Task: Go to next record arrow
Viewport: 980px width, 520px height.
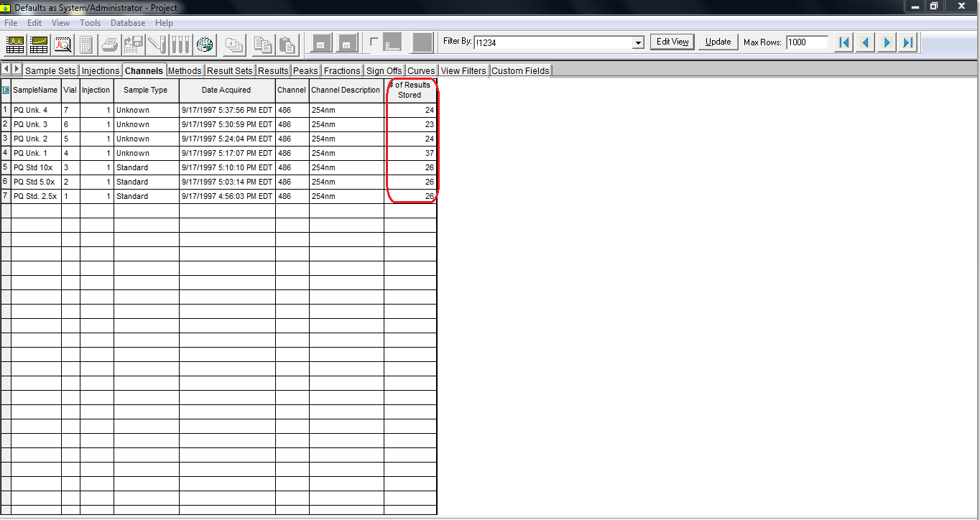Action: click(x=886, y=42)
